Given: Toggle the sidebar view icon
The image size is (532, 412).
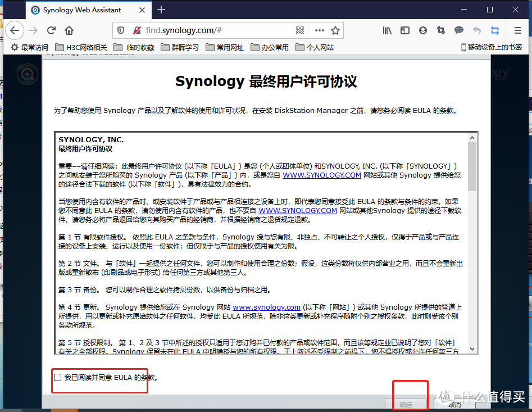Looking at the screenshot, I should [405, 30].
